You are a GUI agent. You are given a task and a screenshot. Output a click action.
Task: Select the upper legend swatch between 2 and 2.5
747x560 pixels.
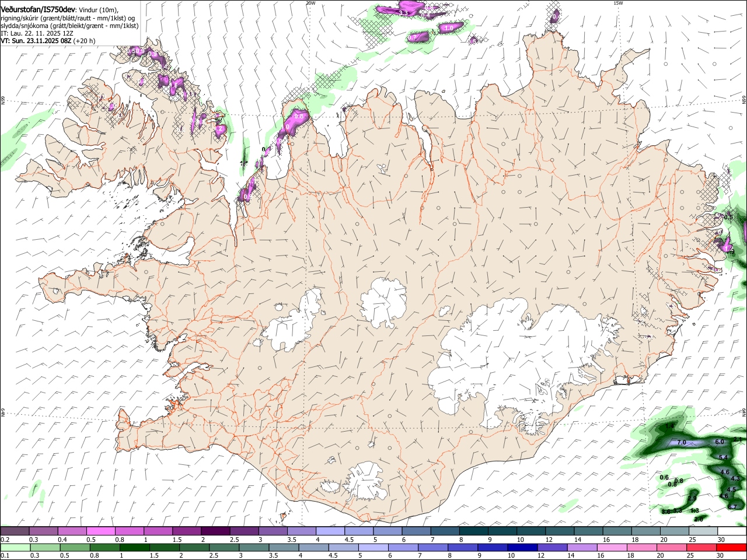[x=215, y=531]
